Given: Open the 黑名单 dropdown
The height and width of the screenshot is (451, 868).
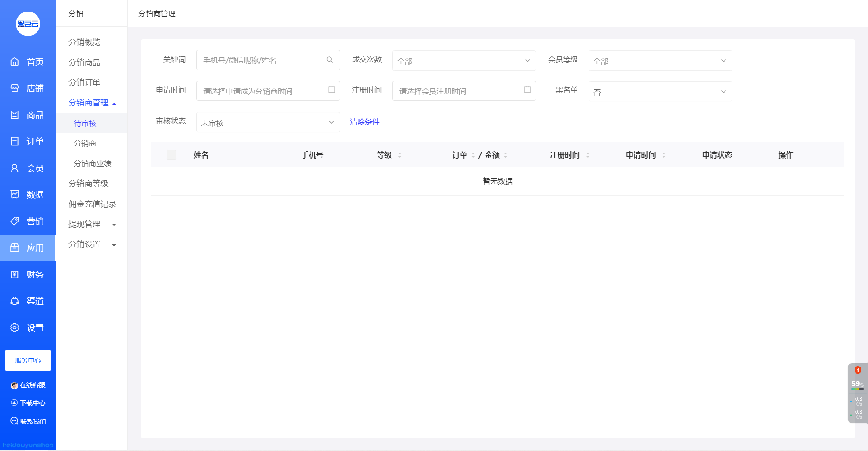Looking at the screenshot, I should 660,92.
